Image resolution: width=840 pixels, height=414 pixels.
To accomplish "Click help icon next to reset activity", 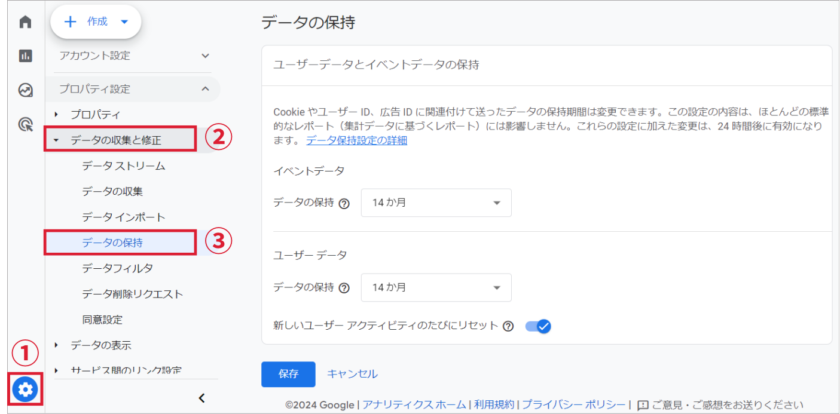I will 508,326.
